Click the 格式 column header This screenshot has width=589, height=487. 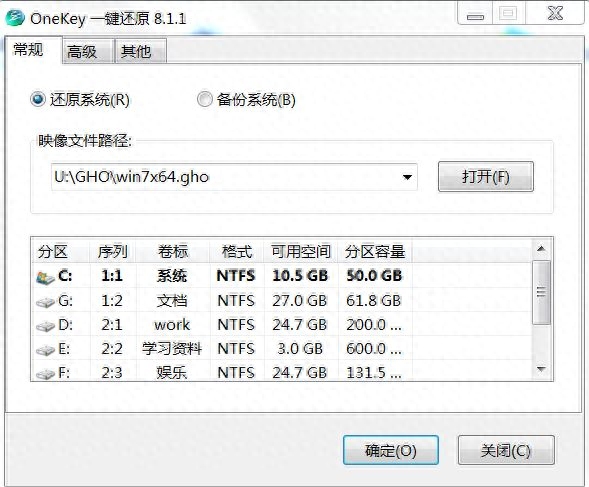tap(237, 251)
